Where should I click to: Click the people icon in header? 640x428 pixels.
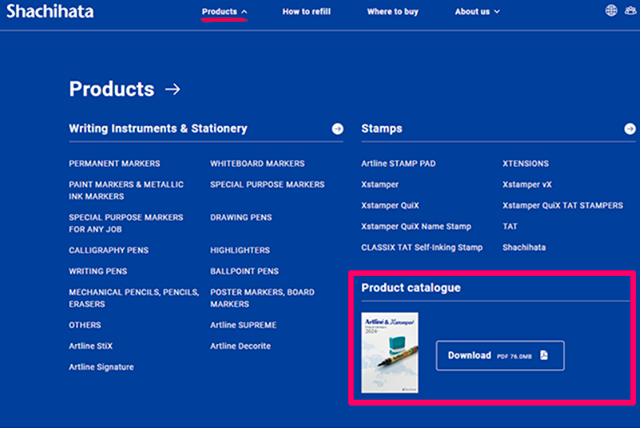point(631,11)
